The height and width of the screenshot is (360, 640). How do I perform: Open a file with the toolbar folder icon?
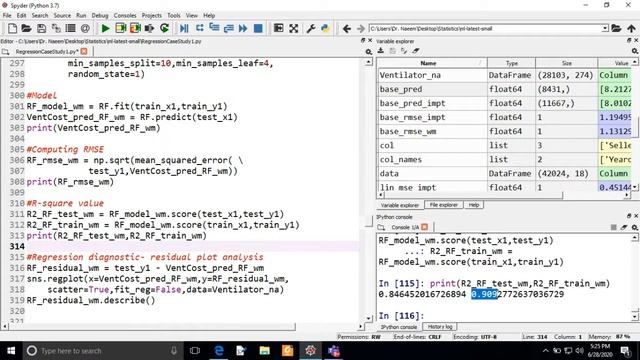27,29
